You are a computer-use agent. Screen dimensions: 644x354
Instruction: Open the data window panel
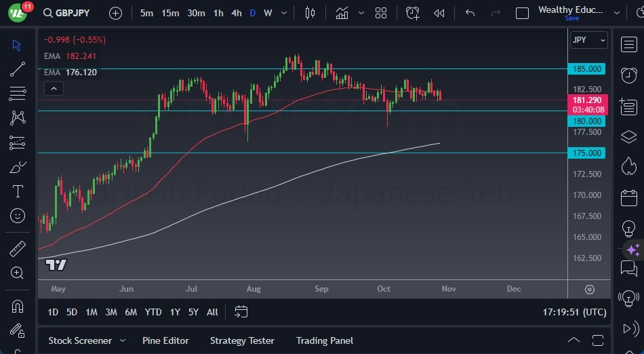coord(629,106)
